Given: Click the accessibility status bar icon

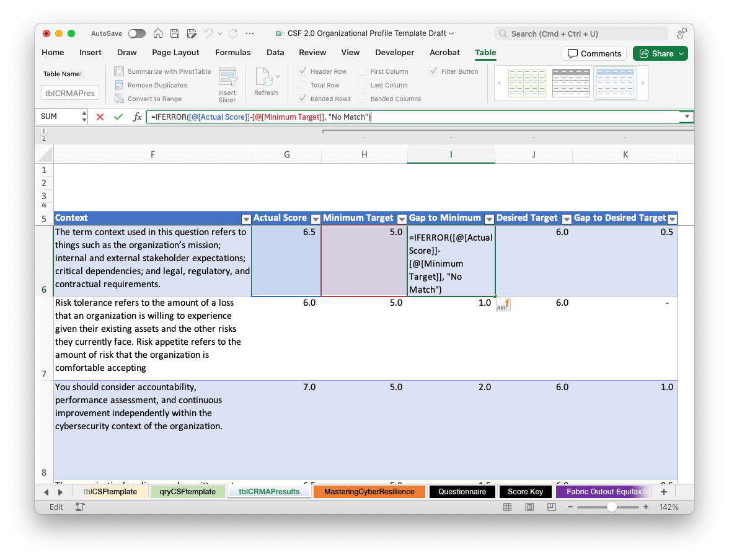Looking at the screenshot, I should pyautogui.click(x=80, y=507).
